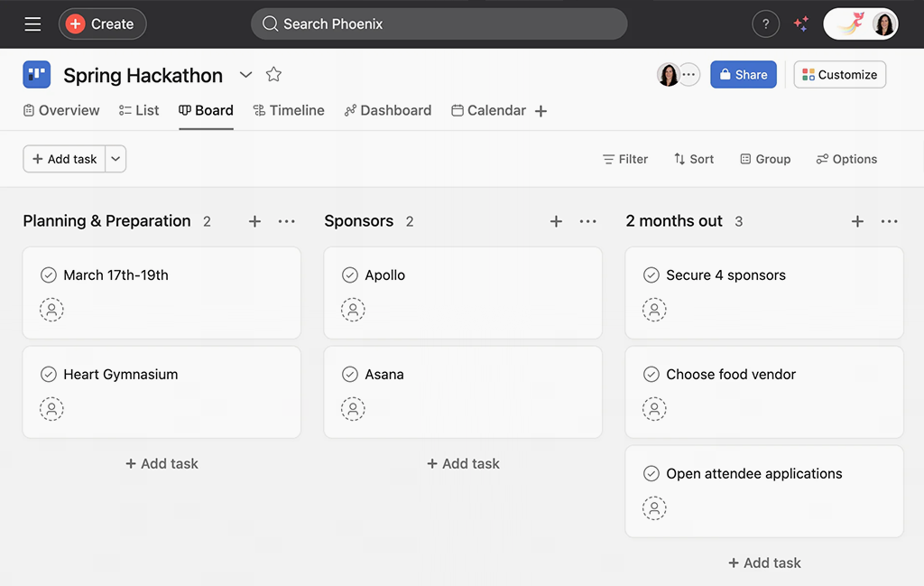The image size is (924, 586).
Task: Click Add task below Heart Gymnasium
Action: [162, 464]
